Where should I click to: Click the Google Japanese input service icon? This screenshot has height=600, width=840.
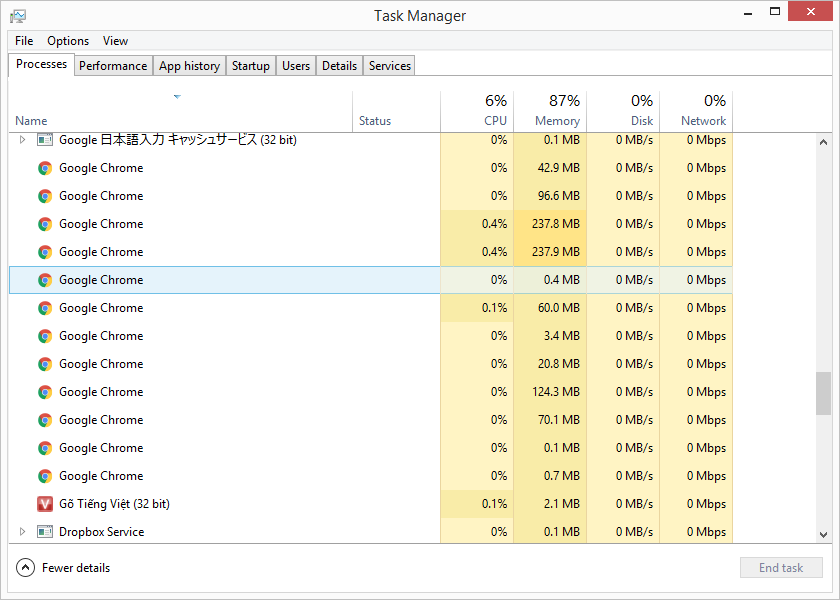pos(45,140)
